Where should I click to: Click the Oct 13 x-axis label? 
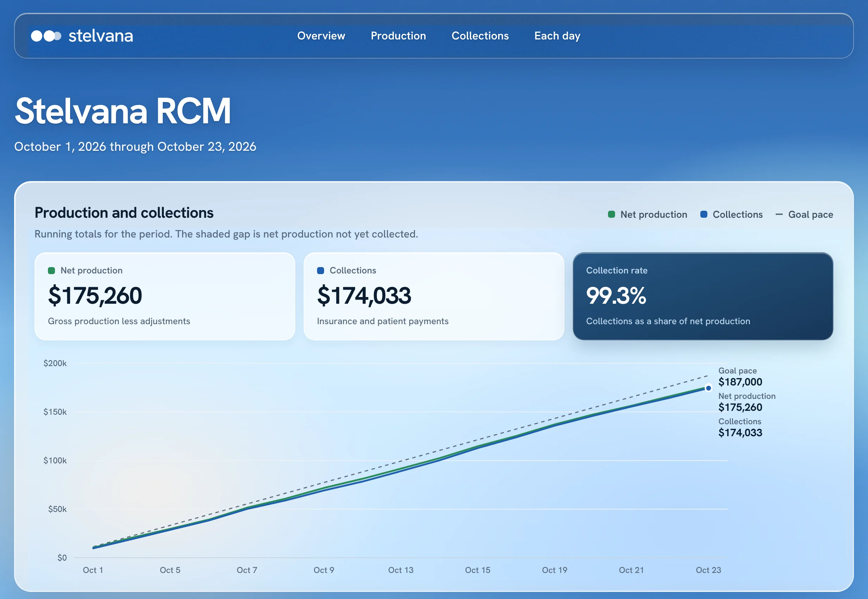pos(401,570)
